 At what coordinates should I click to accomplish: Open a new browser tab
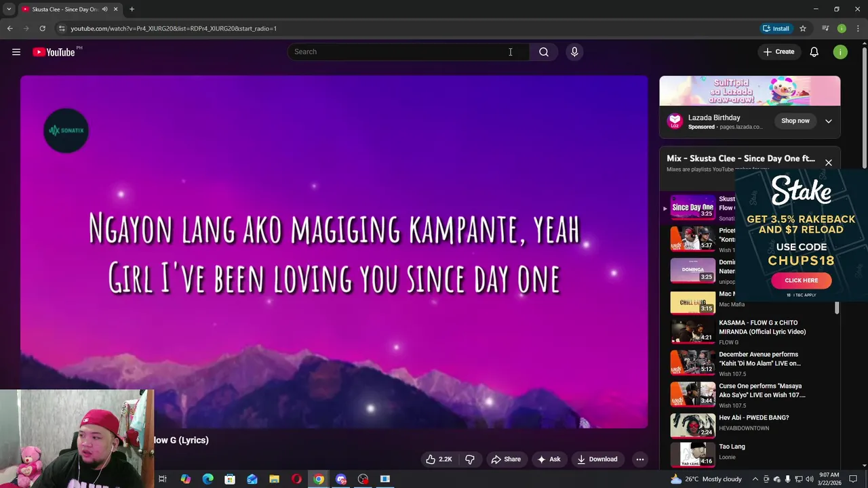(132, 9)
